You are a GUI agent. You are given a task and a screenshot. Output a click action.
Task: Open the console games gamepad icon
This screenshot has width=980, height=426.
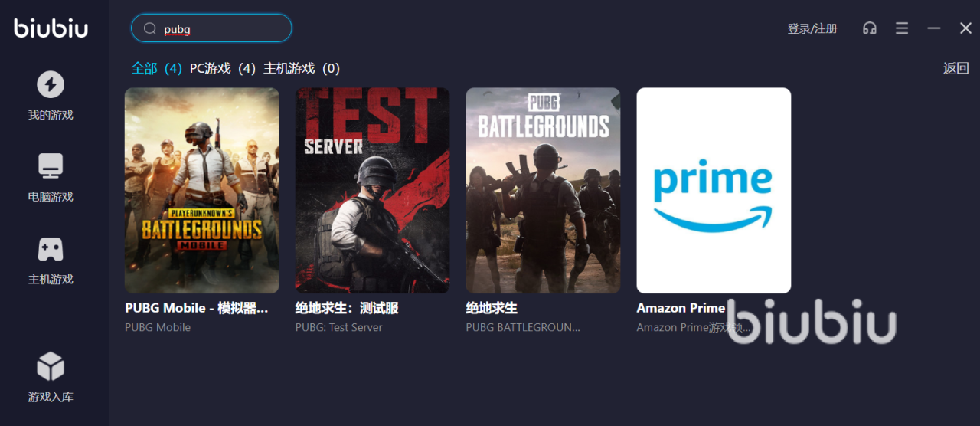[51, 249]
